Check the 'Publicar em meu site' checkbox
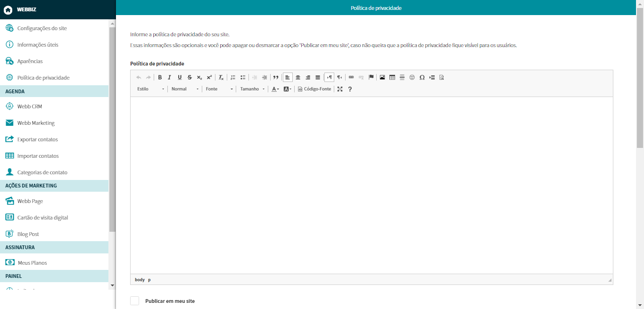 tap(135, 301)
